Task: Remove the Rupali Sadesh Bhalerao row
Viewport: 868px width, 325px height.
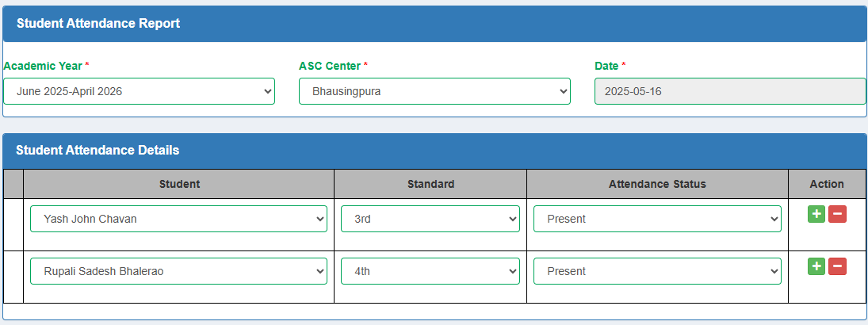Action: click(x=837, y=266)
